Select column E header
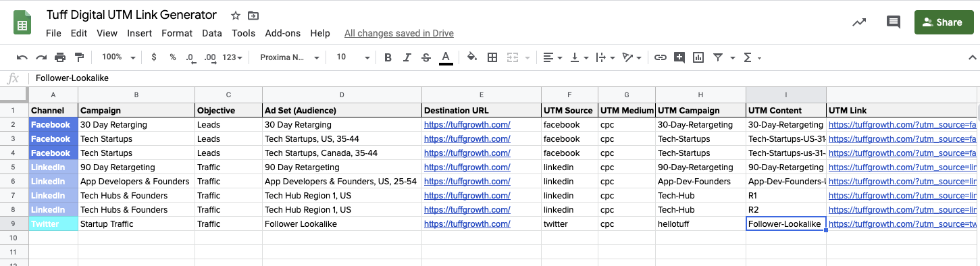980x266 pixels. (482, 95)
